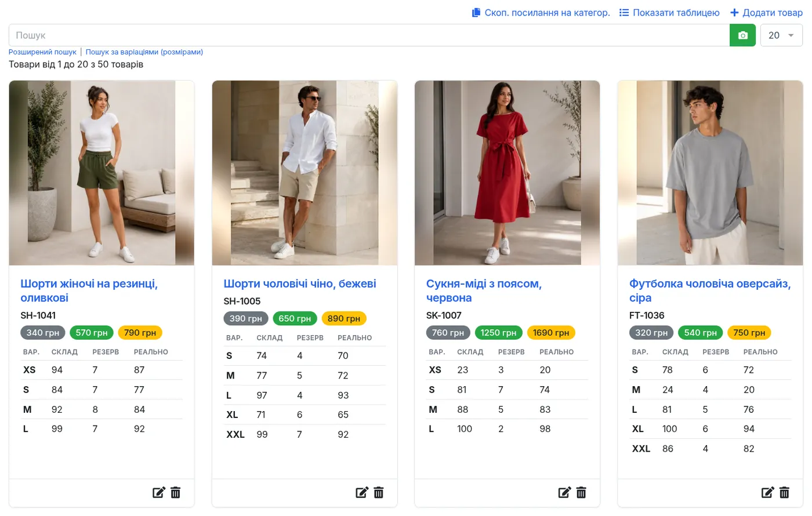Delete the olive women's shorts SH-1041
Viewport: 812px width, 516px height.
tap(176, 493)
